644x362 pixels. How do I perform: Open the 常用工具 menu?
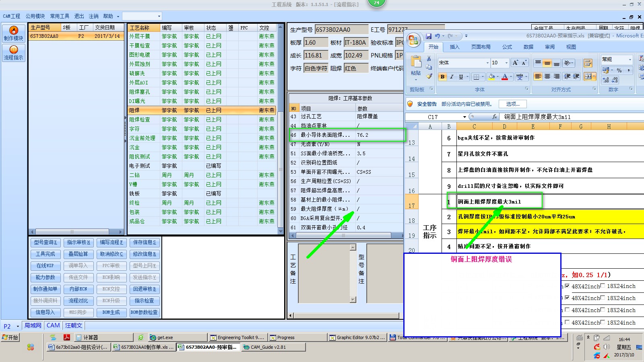(x=60, y=16)
